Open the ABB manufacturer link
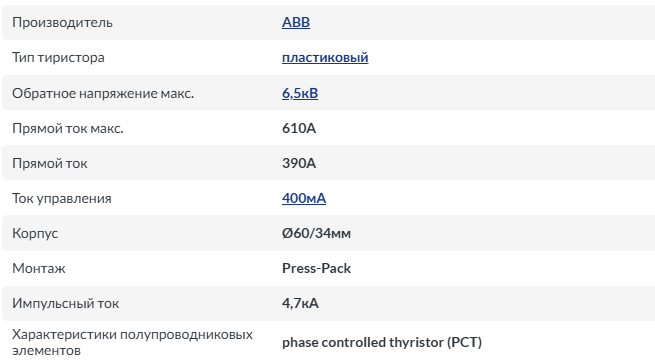655x364 pixels. tap(296, 22)
